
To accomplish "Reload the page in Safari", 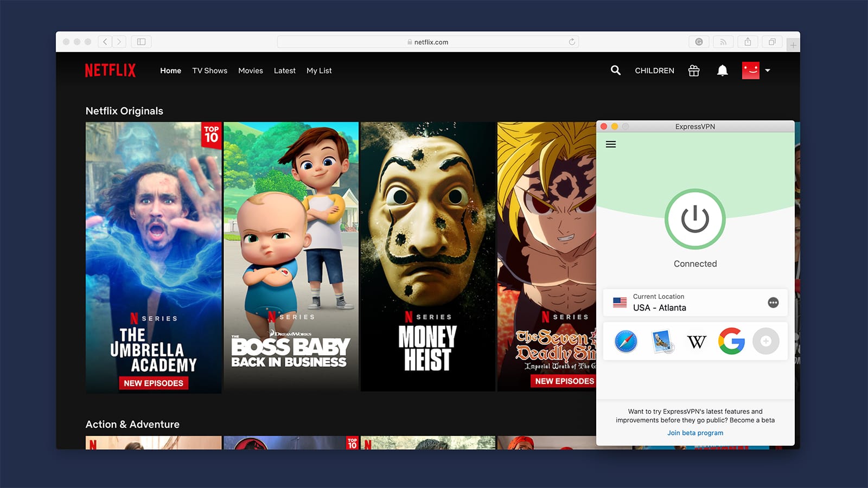I will [571, 42].
